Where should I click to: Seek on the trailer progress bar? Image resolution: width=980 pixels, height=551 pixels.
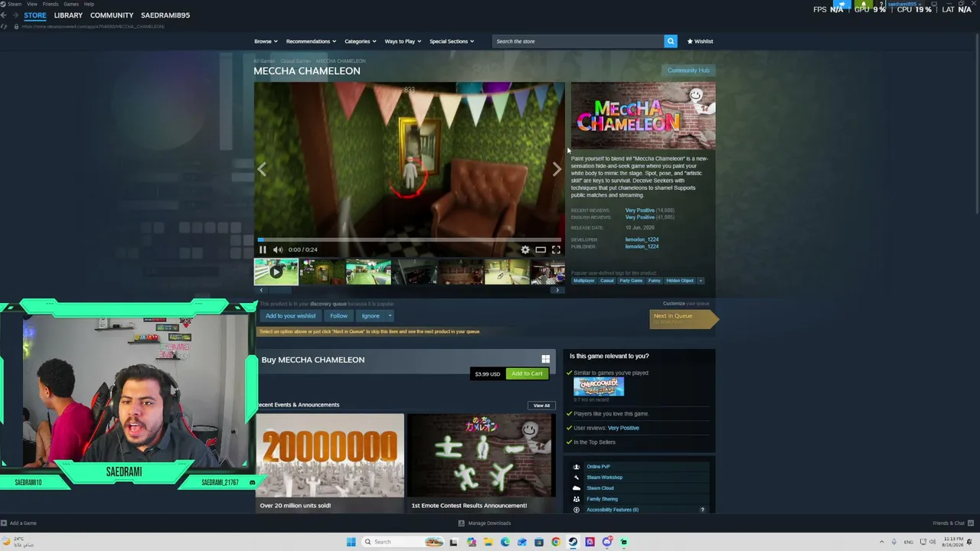pos(410,240)
